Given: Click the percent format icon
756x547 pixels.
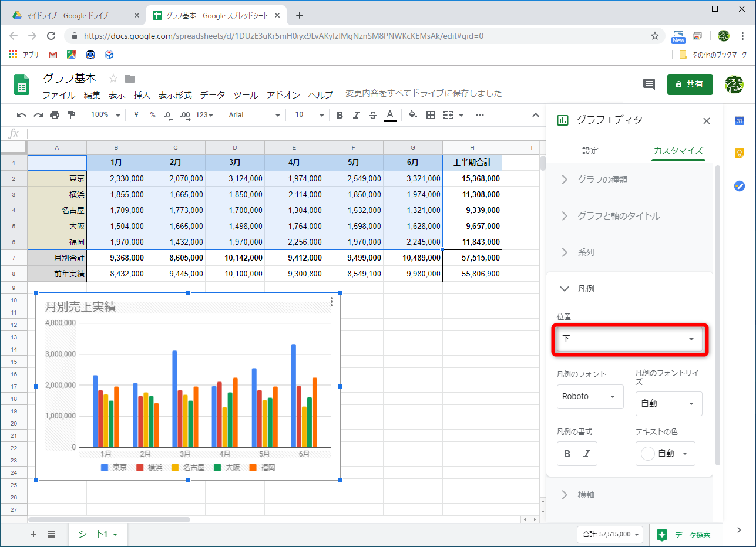Looking at the screenshot, I should [152, 115].
